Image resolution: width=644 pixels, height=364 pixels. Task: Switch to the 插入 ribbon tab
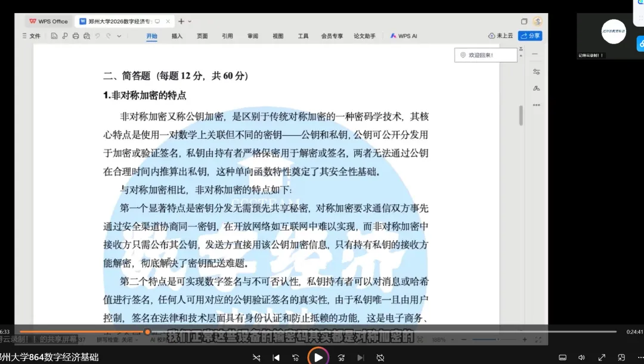pyautogui.click(x=177, y=36)
